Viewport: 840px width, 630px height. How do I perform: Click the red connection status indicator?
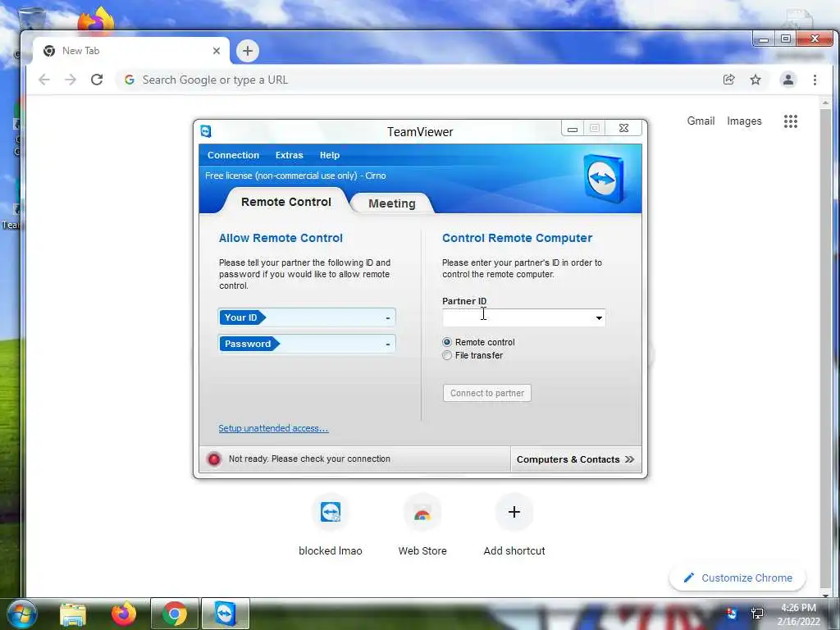[x=214, y=459]
